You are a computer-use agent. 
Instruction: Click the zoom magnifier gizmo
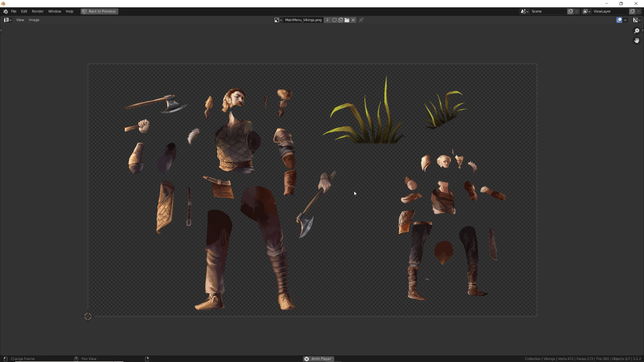click(637, 31)
